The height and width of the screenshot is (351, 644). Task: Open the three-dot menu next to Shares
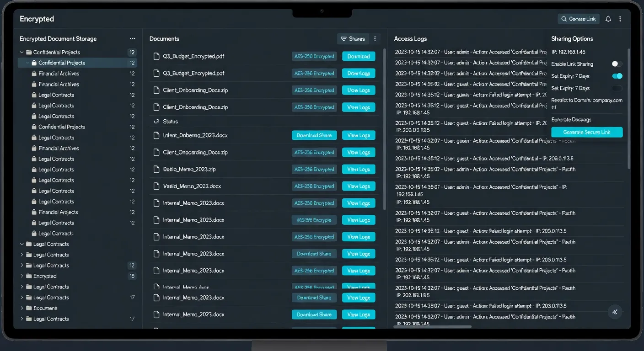click(x=375, y=39)
